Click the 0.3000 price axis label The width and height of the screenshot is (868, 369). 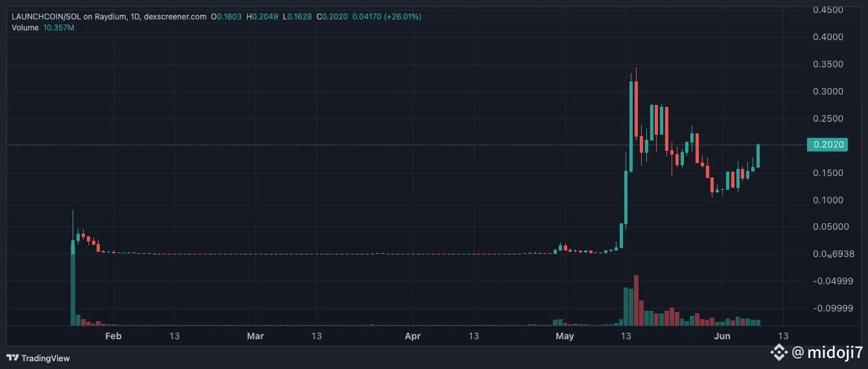[x=828, y=91]
